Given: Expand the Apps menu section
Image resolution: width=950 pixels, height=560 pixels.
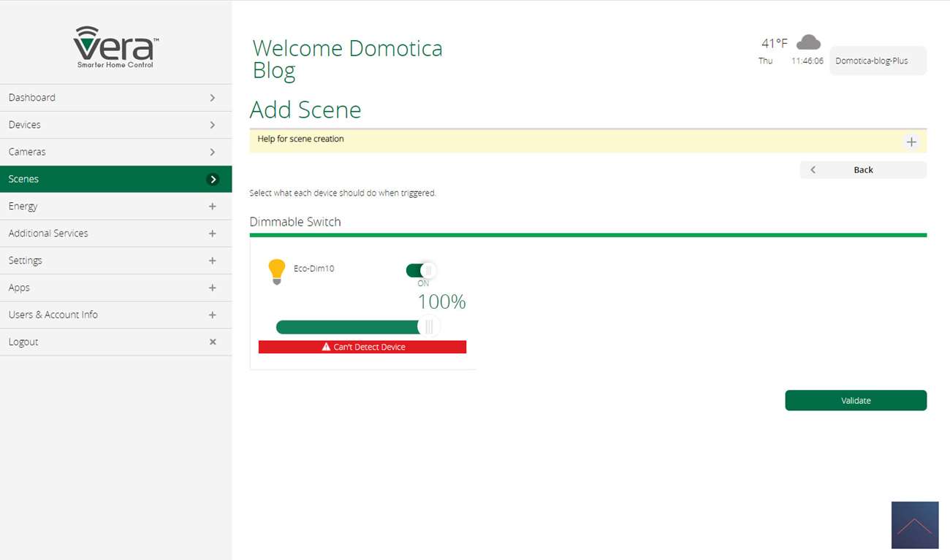Looking at the screenshot, I should pyautogui.click(x=213, y=288).
